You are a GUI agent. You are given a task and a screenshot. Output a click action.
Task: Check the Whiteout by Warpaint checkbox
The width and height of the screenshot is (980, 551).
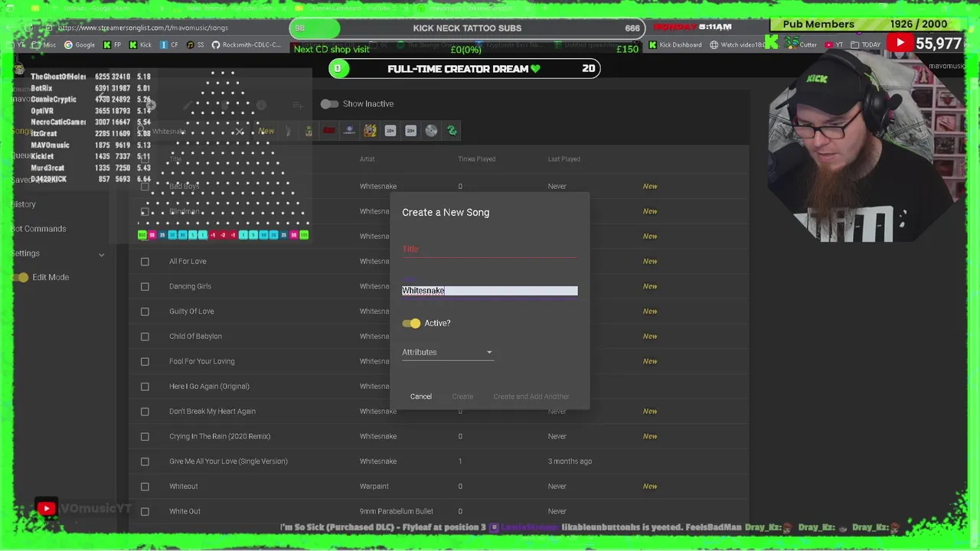[x=145, y=487]
